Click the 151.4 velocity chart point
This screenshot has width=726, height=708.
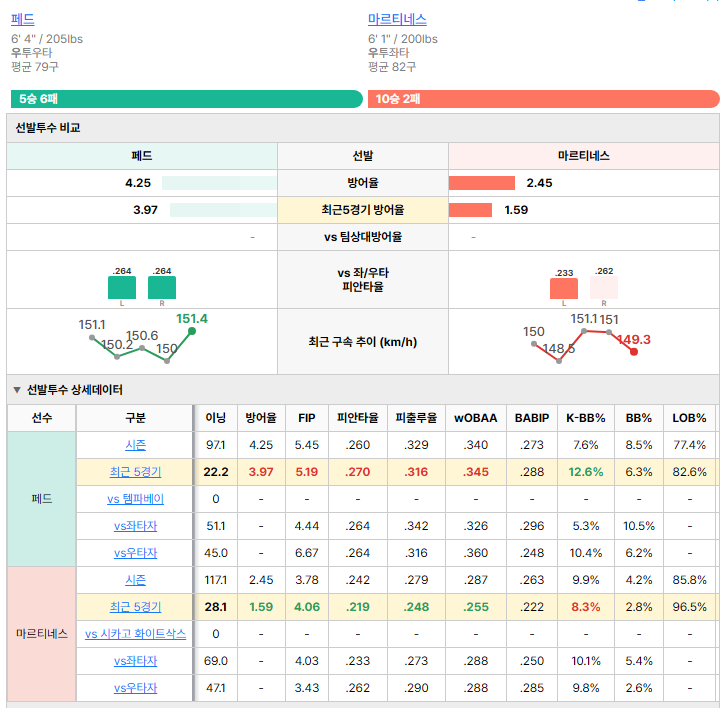tap(192, 331)
